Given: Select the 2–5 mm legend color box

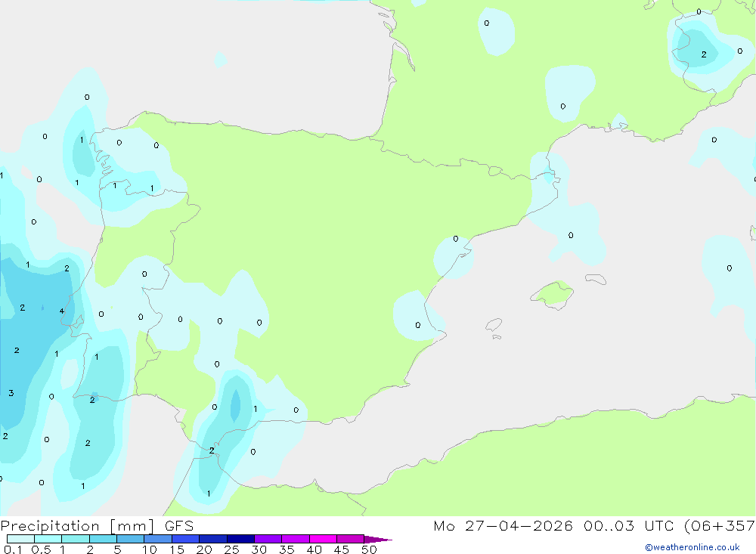Looking at the screenshot, I should pyautogui.click(x=103, y=539).
